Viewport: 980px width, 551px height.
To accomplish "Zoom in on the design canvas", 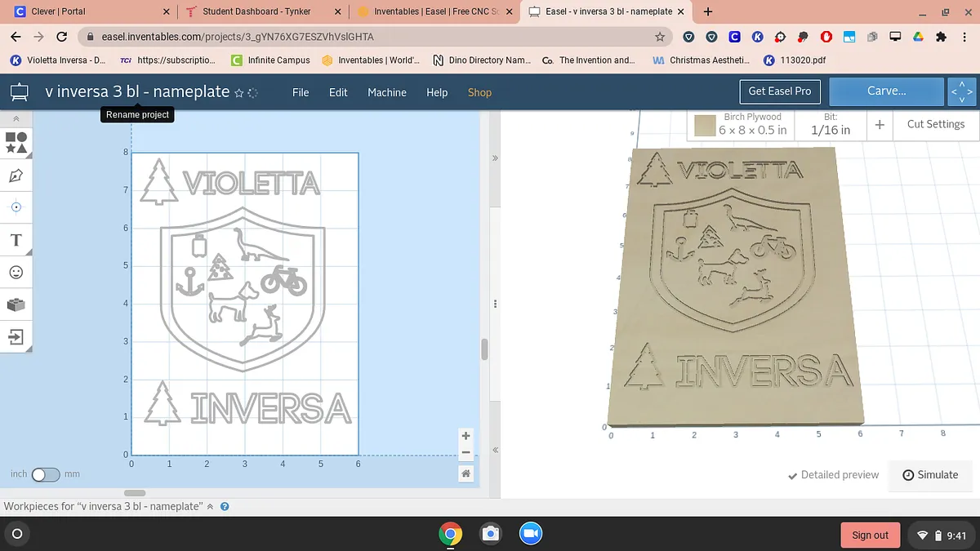I will [465, 436].
